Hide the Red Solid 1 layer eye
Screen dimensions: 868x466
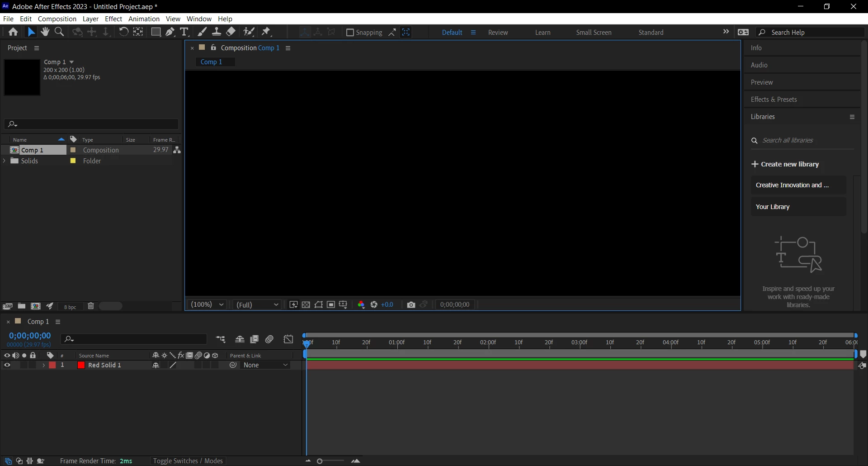click(7, 365)
